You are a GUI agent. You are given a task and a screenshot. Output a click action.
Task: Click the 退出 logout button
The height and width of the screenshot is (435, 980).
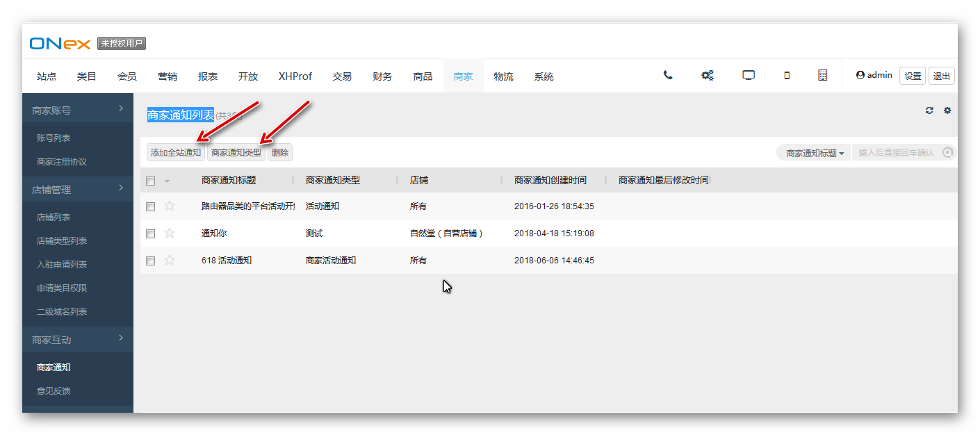point(942,76)
